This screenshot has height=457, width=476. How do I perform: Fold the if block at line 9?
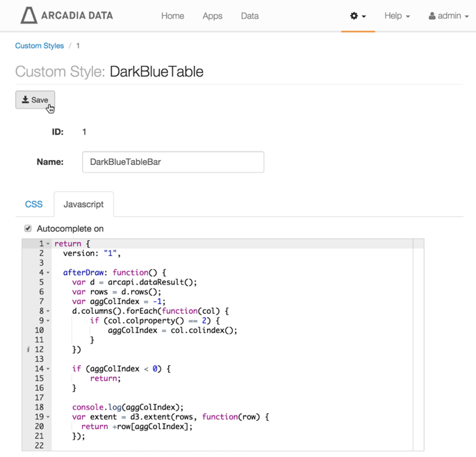(x=48, y=321)
